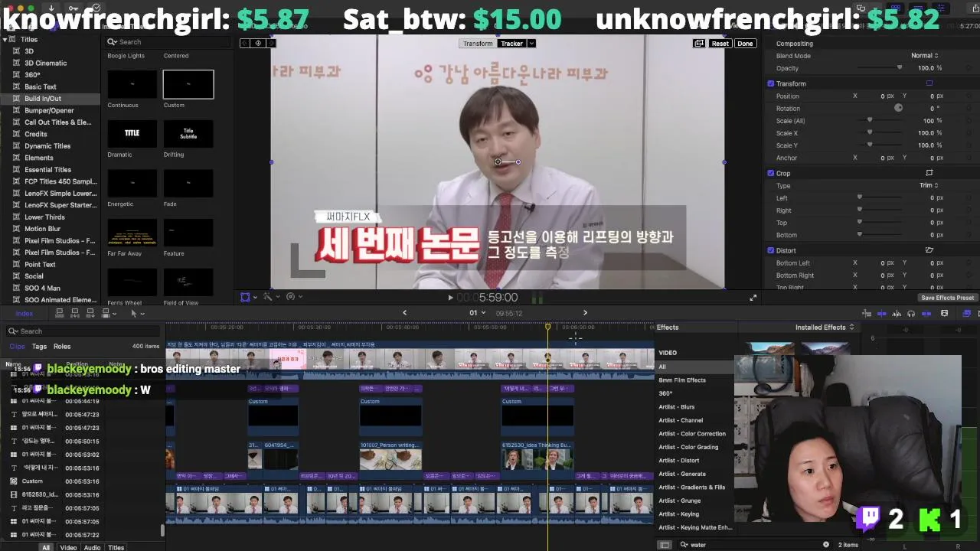Select the Tracker mode button in viewer
Viewport: 980px width, 551px height.
[x=511, y=44]
